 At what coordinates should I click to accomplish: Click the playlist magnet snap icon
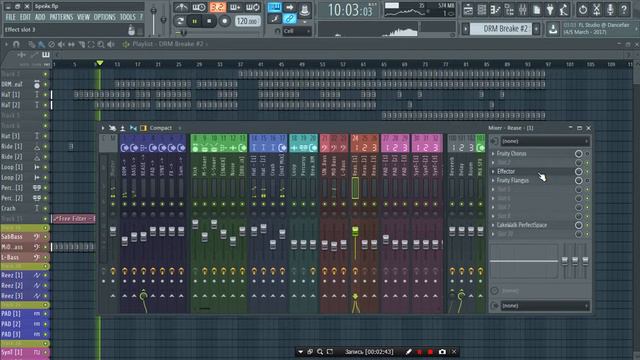point(16,44)
